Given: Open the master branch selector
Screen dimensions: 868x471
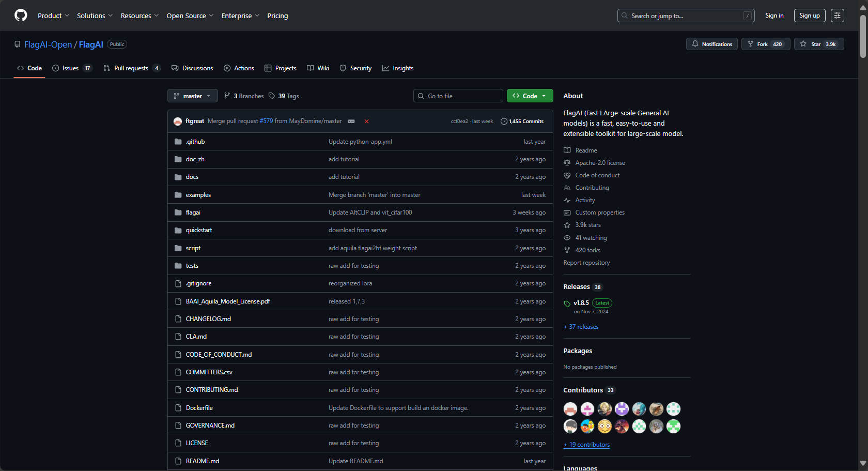Looking at the screenshot, I should (x=193, y=96).
